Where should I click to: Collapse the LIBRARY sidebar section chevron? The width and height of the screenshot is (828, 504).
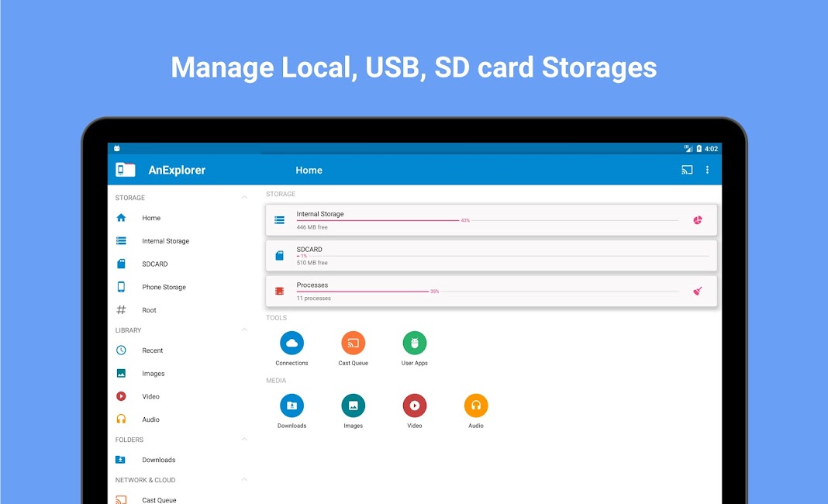tap(244, 330)
